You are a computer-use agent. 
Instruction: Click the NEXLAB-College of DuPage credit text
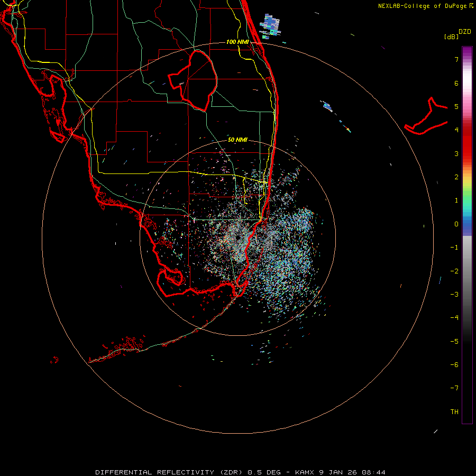click(422, 6)
